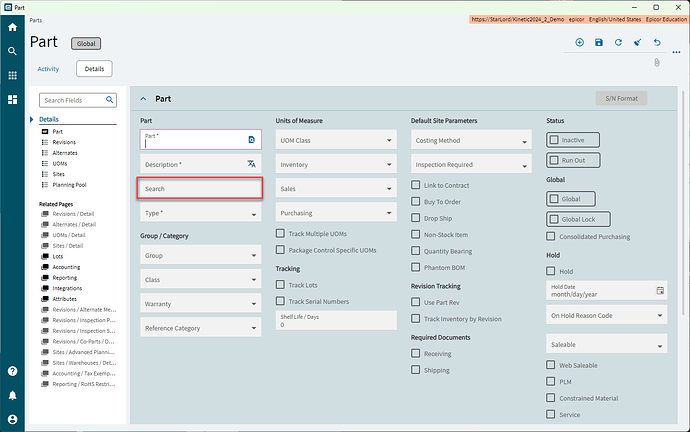Check Track Serial Numbers checkbox
690x432 pixels.
(x=280, y=301)
